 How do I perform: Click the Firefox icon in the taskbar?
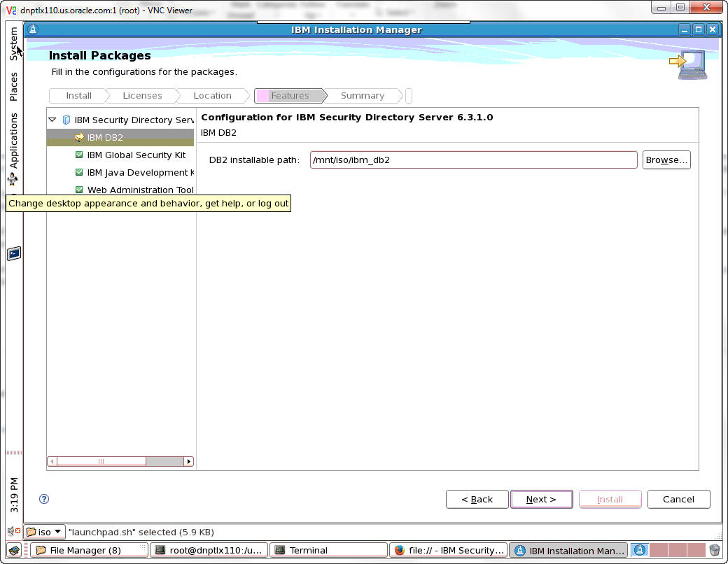coord(399,550)
